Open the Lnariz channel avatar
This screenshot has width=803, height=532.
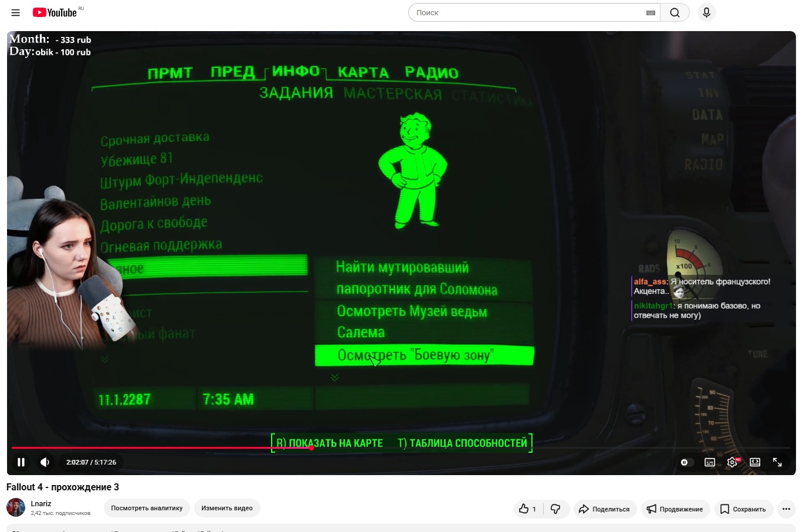pyautogui.click(x=16, y=507)
